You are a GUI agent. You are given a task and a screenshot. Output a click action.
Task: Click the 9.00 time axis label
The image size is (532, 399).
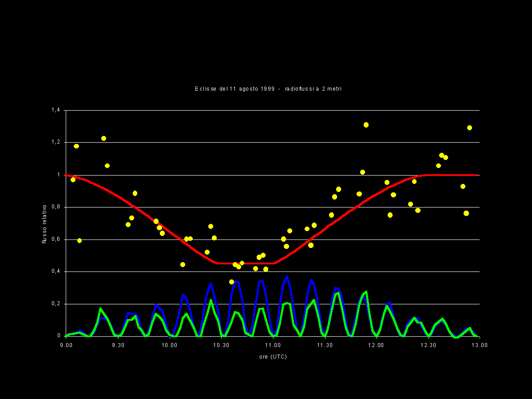click(66, 345)
